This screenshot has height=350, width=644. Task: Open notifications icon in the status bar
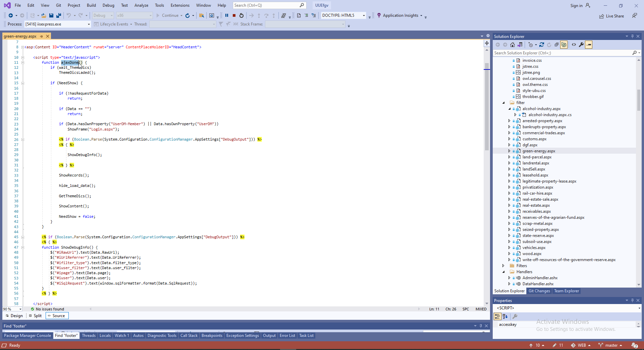635,345
